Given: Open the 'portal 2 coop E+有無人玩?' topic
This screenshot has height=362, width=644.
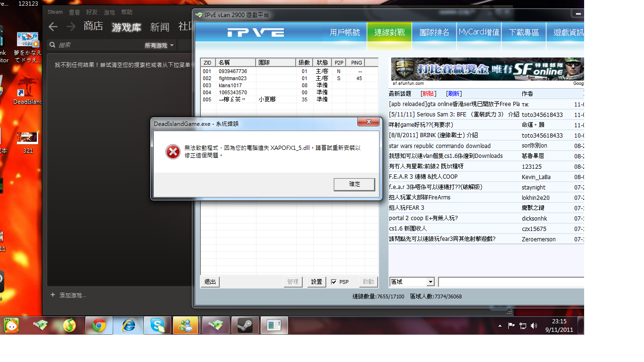Looking at the screenshot, I should (423, 218).
